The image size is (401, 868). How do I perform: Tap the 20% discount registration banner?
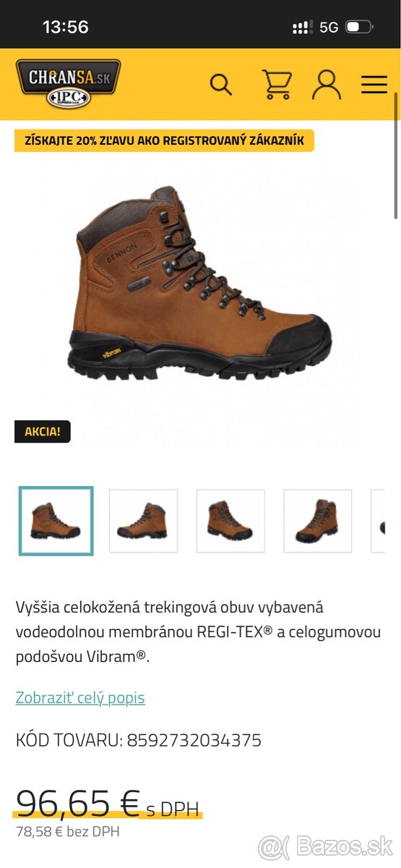click(165, 140)
